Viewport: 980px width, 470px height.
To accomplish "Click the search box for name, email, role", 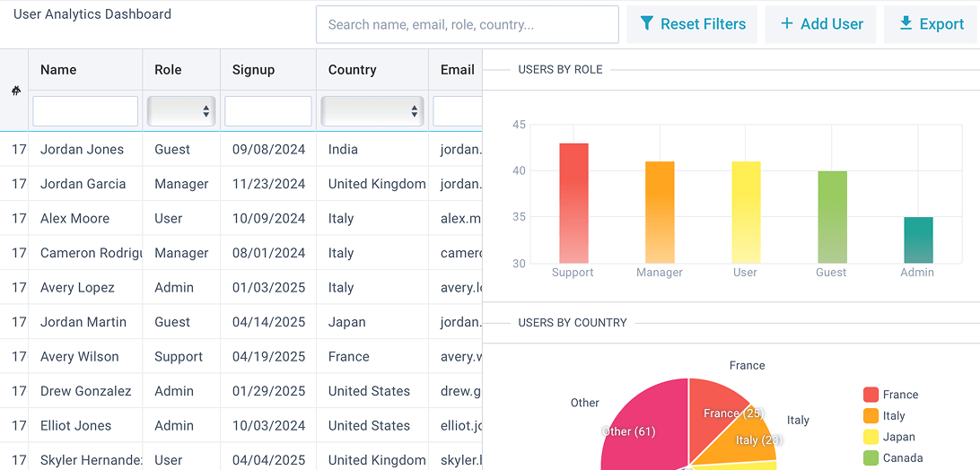I will pos(467,25).
